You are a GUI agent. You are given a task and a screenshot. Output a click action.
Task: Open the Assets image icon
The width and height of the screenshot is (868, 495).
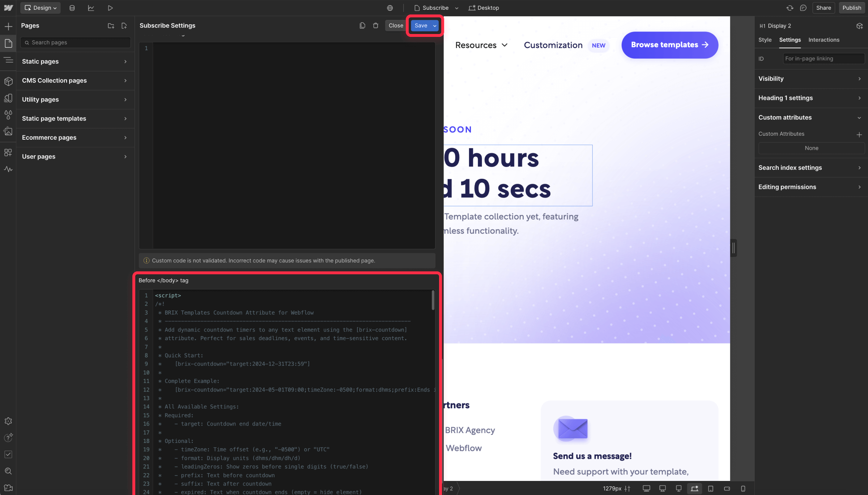[x=8, y=131]
